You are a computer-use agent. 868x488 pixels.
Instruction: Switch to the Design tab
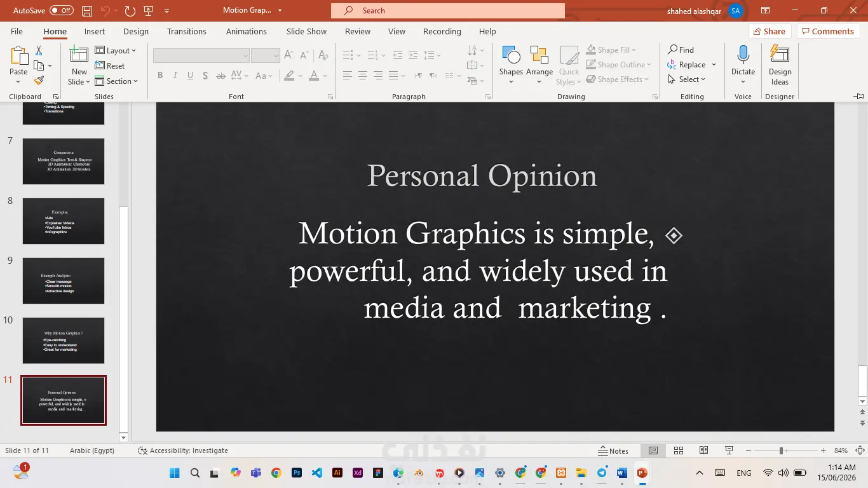point(136,31)
